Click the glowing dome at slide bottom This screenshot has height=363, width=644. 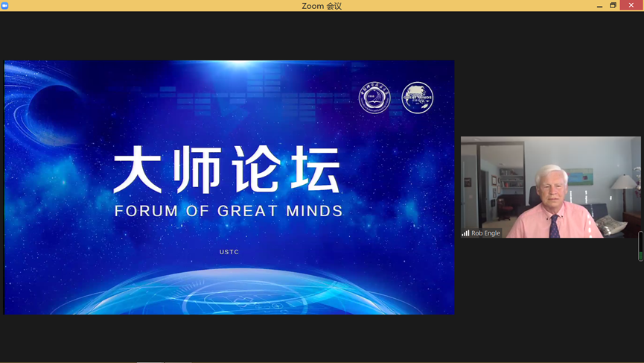tap(229, 294)
